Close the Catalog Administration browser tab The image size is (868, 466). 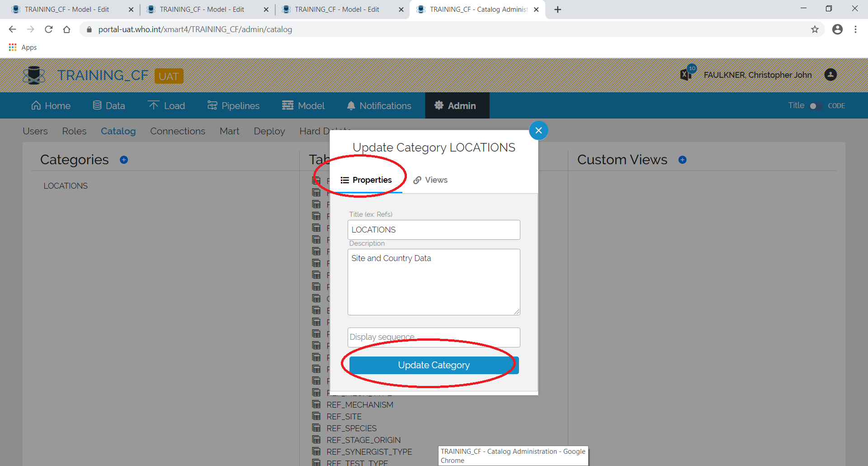coord(536,10)
